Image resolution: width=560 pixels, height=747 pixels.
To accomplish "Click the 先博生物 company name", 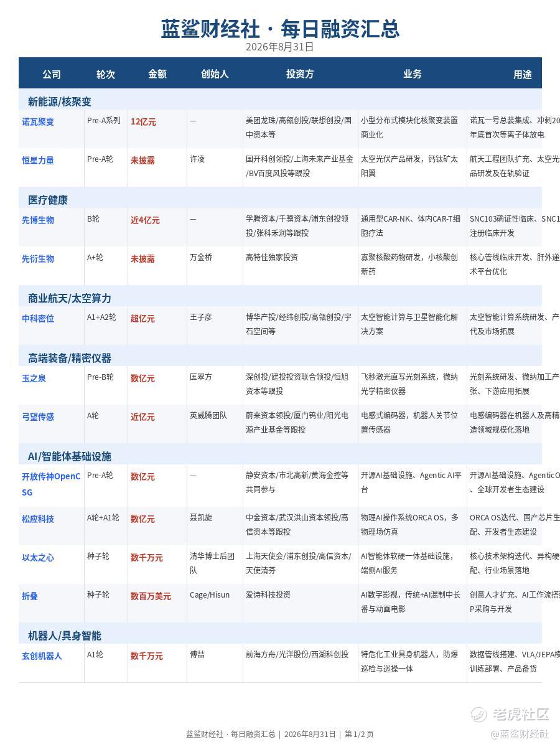I will (38, 220).
